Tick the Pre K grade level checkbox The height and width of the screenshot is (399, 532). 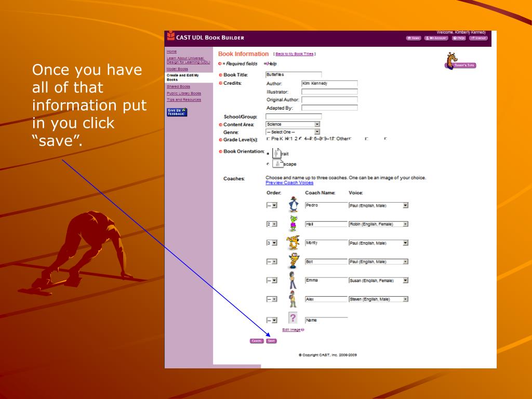click(x=269, y=139)
